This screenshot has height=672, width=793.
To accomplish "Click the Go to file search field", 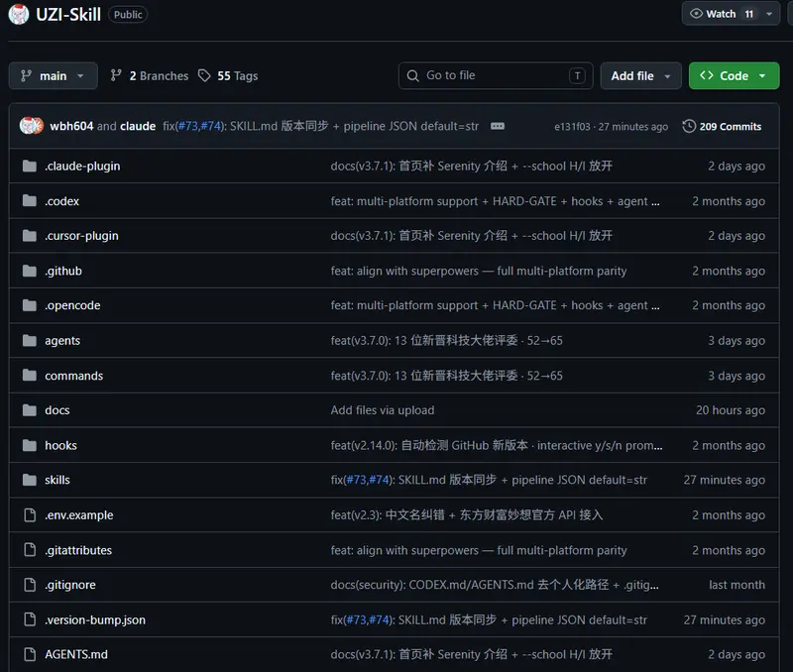I will [x=496, y=76].
